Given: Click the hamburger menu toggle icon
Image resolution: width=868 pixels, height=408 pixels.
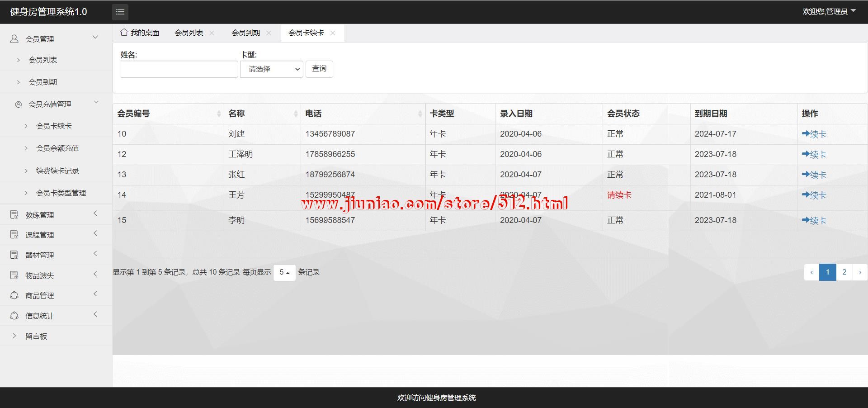Looking at the screenshot, I should [120, 12].
